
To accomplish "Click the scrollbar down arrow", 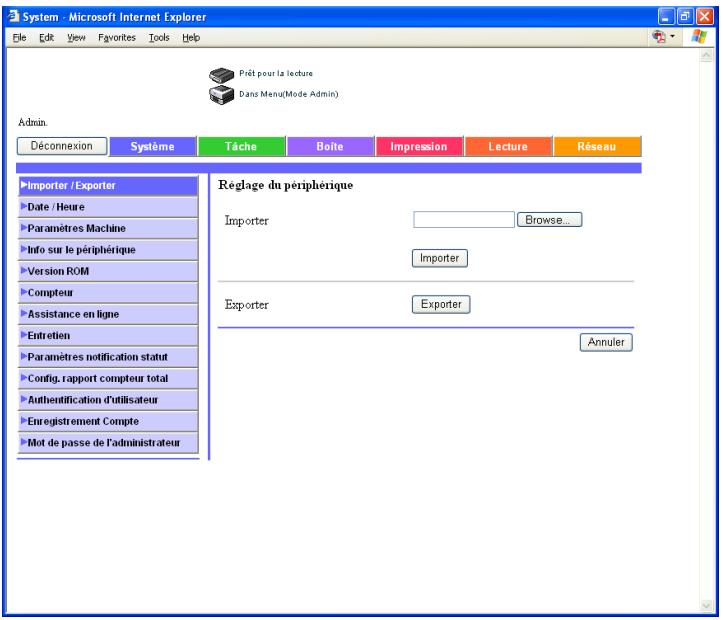I will click(x=706, y=605).
